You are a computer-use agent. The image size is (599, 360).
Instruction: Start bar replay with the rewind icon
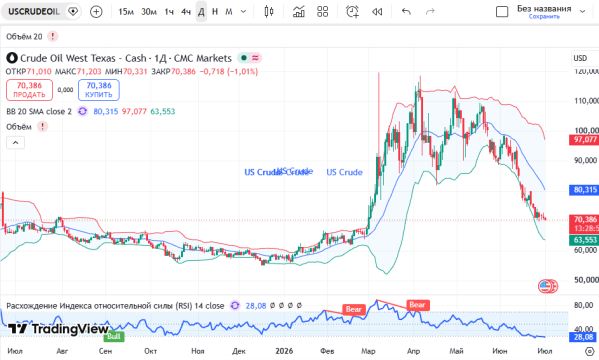pos(377,12)
